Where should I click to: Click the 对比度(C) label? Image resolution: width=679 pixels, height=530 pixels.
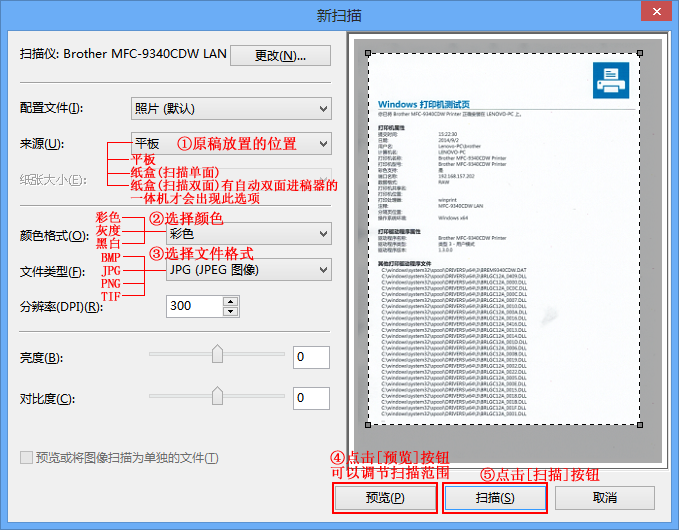tap(47, 399)
